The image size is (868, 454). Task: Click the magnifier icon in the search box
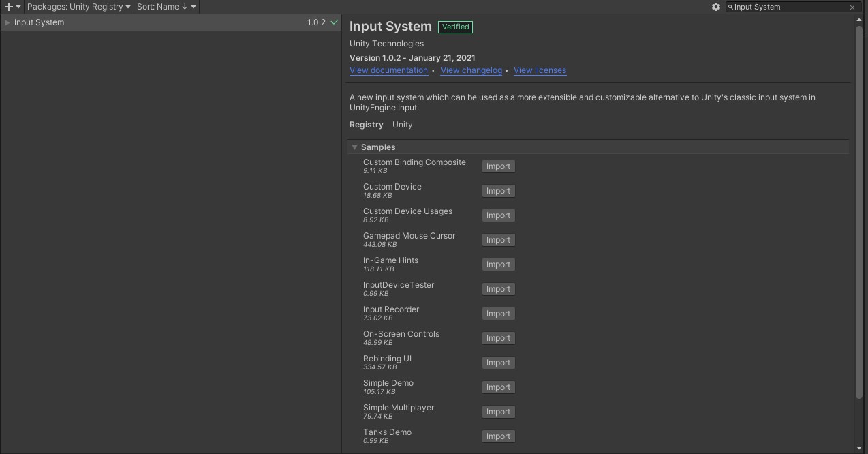click(x=730, y=7)
